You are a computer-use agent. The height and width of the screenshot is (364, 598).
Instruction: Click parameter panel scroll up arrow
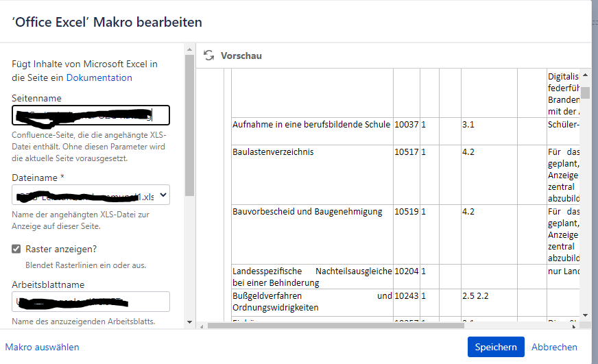[x=189, y=49]
